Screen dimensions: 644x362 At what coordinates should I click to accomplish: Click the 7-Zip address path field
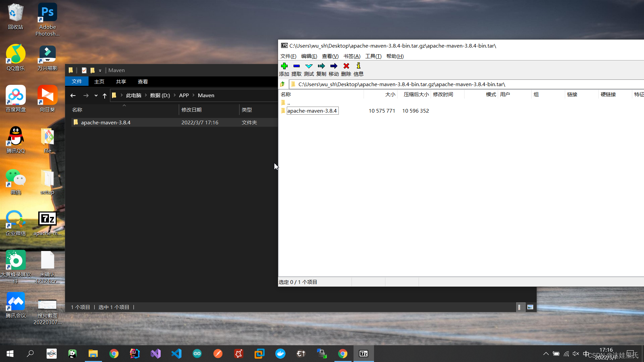tap(466, 84)
